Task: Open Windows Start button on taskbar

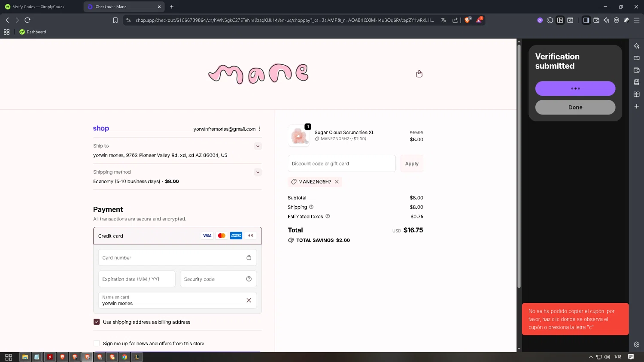Action: pos(9,357)
